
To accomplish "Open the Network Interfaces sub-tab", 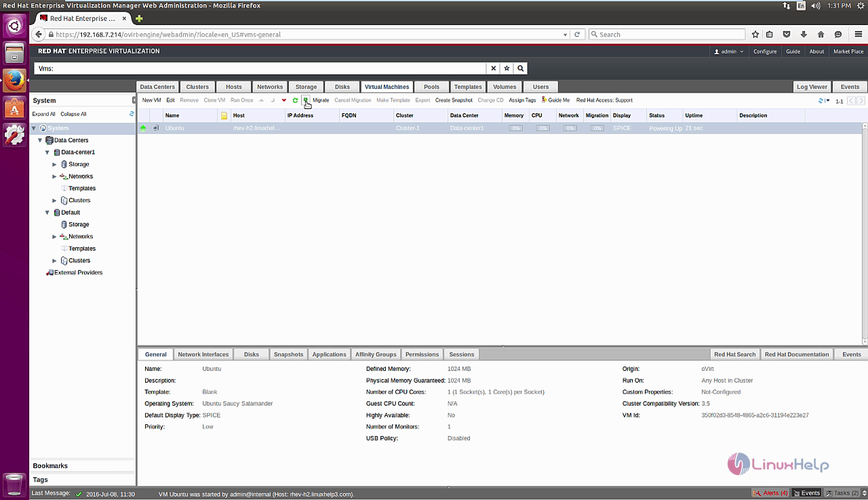I will [203, 354].
